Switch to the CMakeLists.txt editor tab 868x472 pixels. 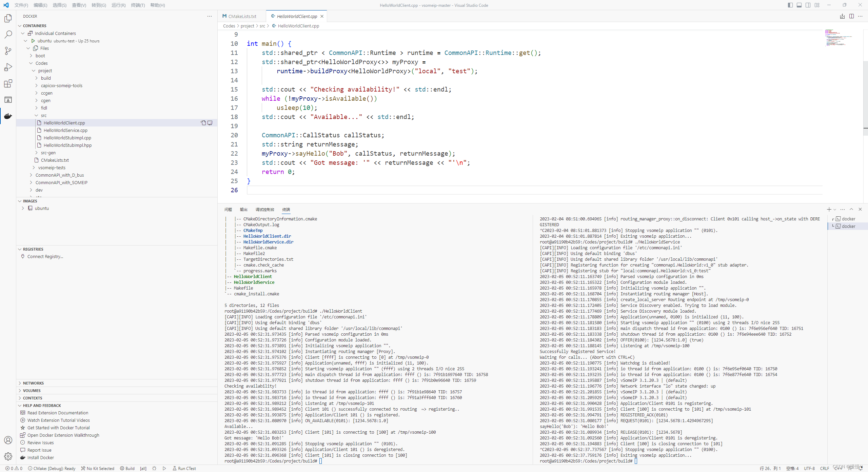242,16
